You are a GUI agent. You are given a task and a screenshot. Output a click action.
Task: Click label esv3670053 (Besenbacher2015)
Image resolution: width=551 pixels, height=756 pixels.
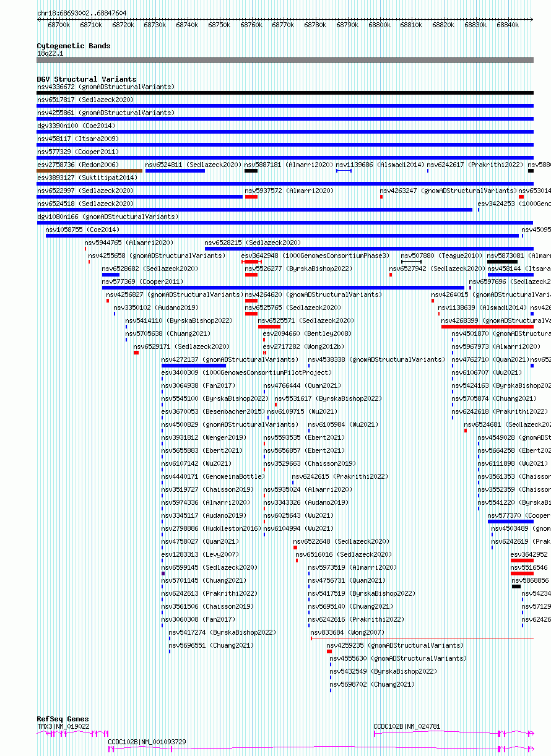pos(214,411)
